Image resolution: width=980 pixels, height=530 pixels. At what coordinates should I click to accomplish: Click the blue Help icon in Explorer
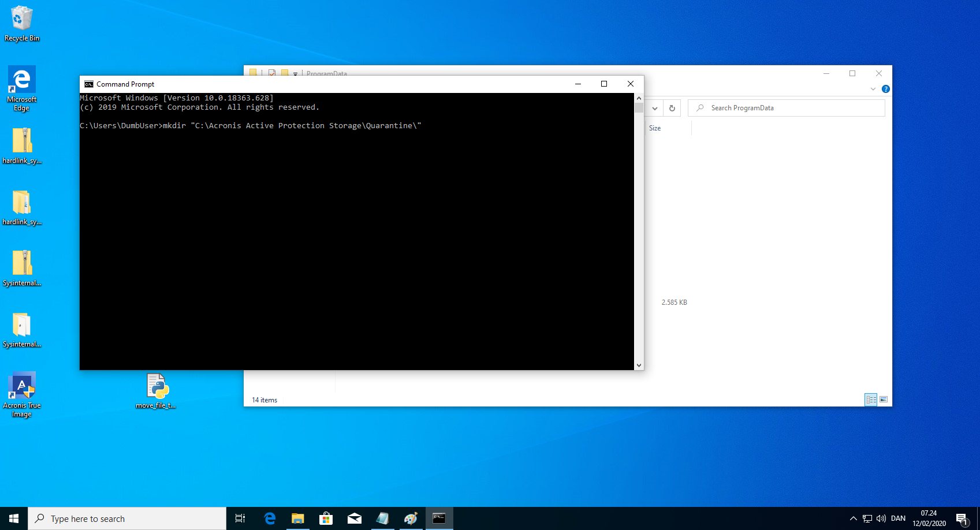point(886,89)
